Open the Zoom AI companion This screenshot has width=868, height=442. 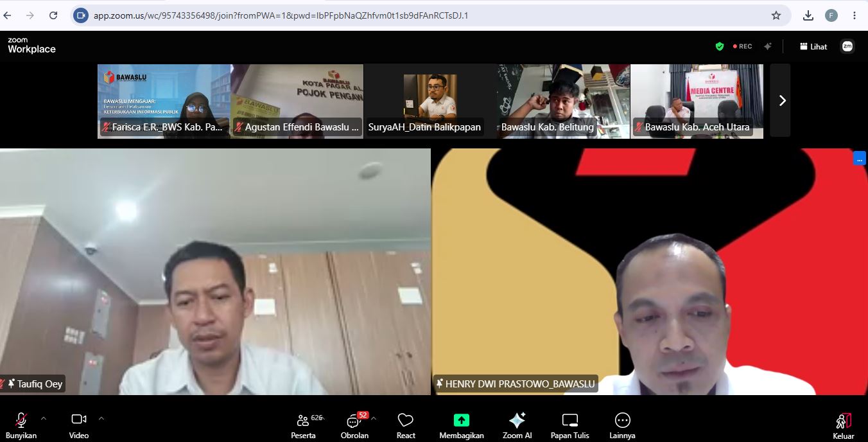pyautogui.click(x=517, y=425)
